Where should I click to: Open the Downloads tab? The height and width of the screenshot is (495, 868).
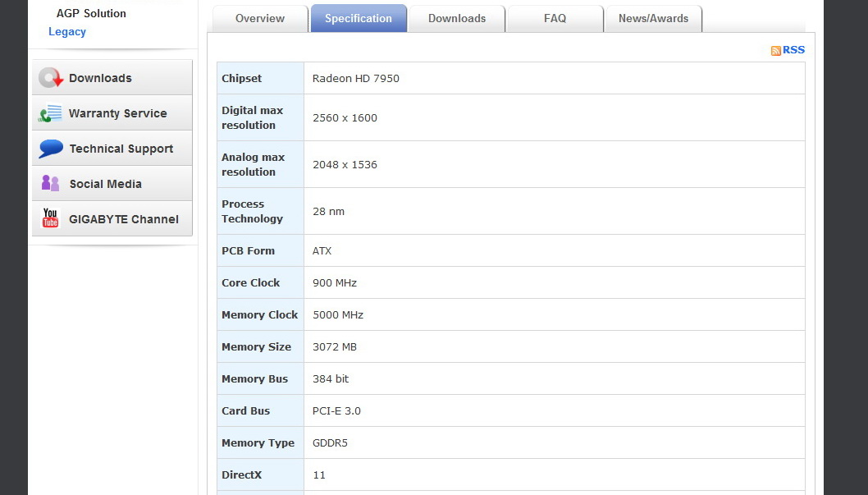point(457,18)
